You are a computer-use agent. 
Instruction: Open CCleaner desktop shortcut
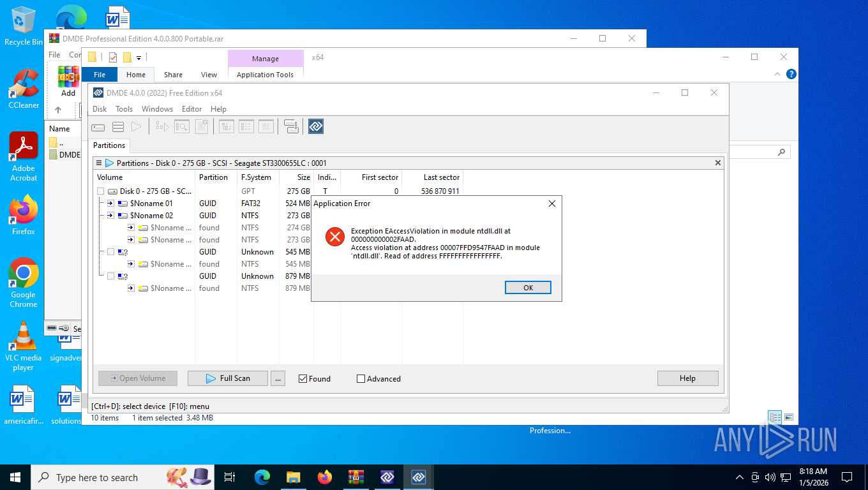(x=24, y=89)
